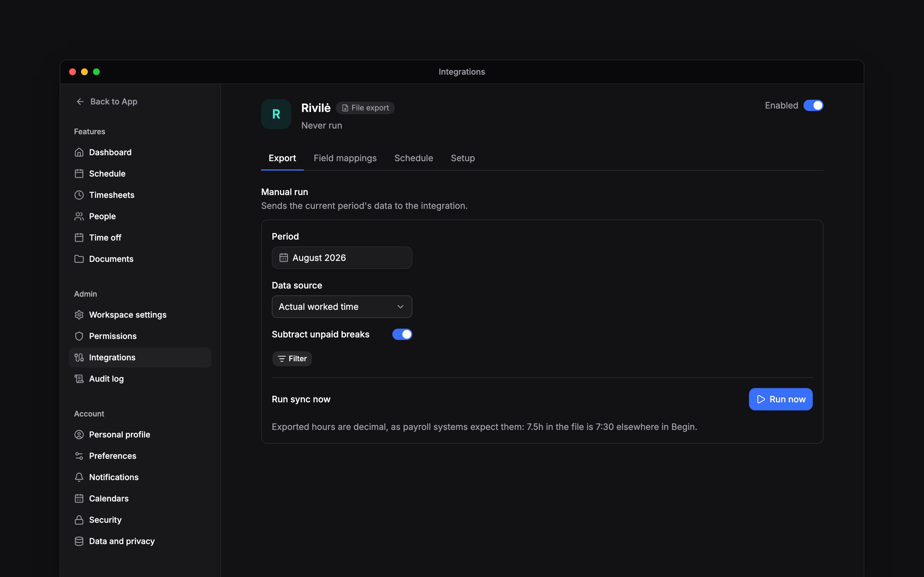Turn off Subtract unpaid breaks switch
924x577 pixels.
click(402, 334)
